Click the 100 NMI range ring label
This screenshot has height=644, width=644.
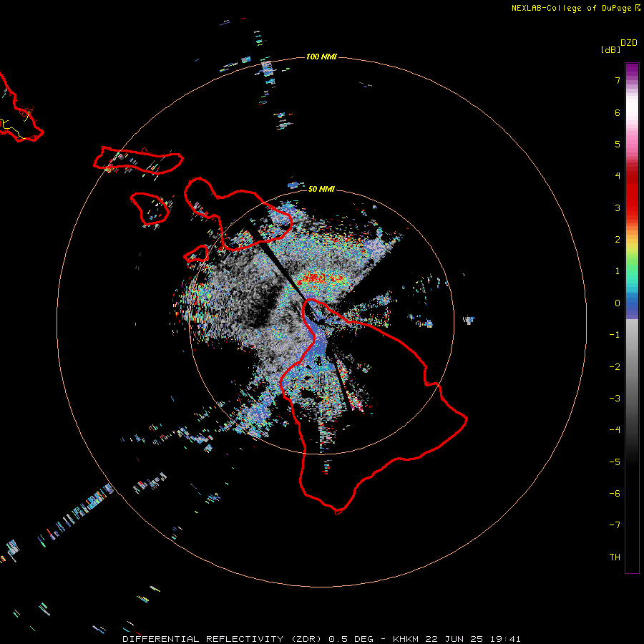321,57
